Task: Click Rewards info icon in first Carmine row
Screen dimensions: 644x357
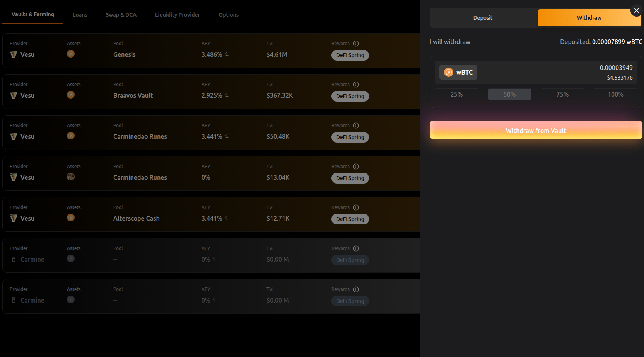Action: pyautogui.click(x=356, y=248)
